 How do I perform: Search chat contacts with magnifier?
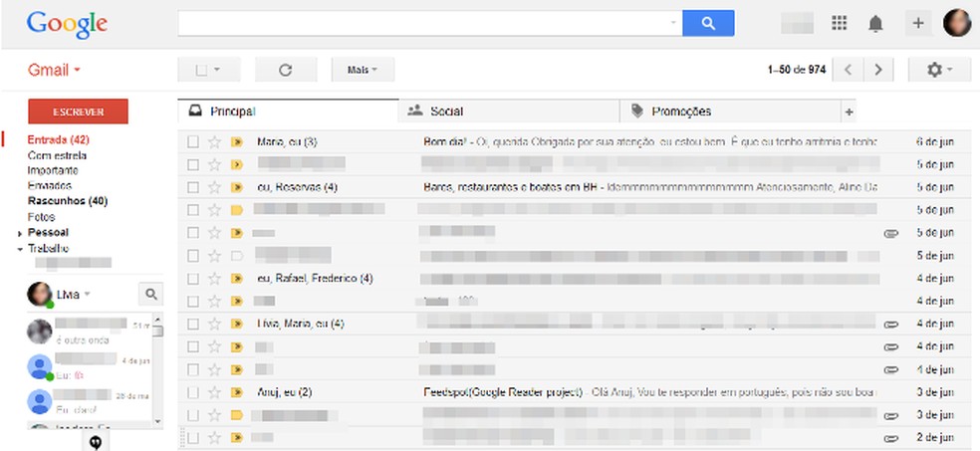coord(150,294)
